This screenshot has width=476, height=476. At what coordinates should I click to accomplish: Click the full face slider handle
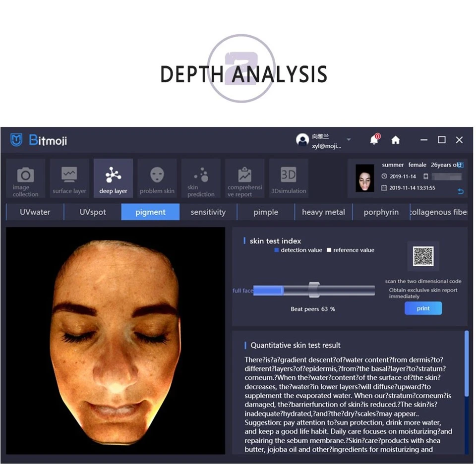(314, 290)
